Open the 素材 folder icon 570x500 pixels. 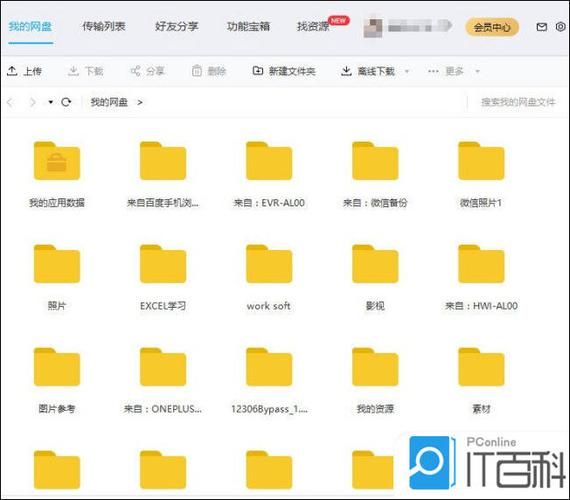pos(481,367)
